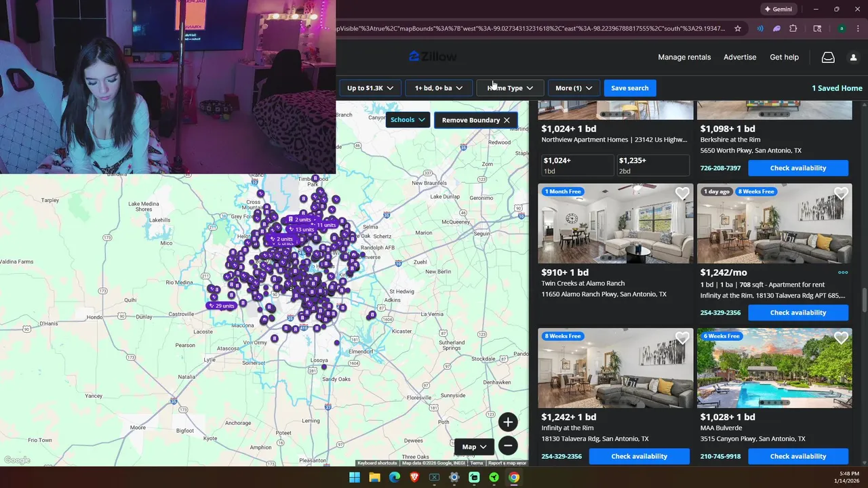Screen dimensions: 868x488
Task: Select the 29 units map marker
Action: 221,306
